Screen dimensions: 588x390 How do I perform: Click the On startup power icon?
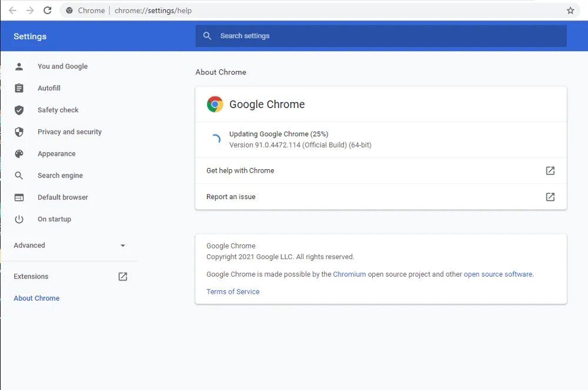click(x=19, y=219)
